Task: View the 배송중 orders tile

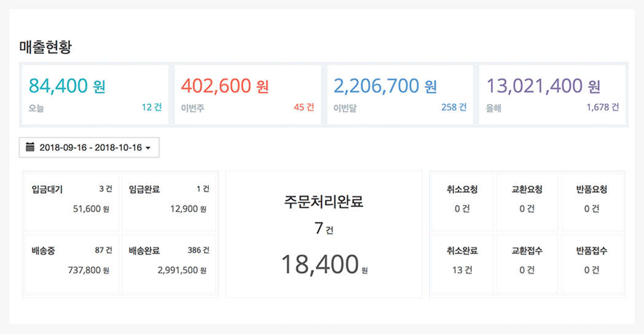Action: (72, 264)
